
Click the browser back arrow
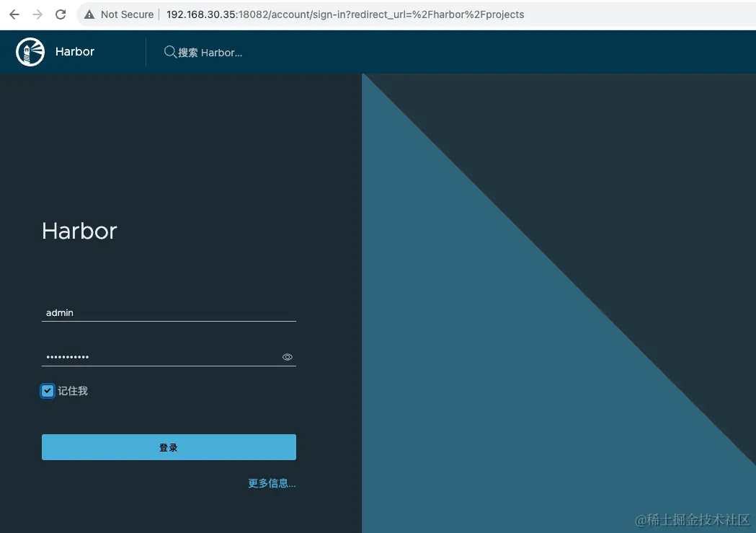(14, 14)
